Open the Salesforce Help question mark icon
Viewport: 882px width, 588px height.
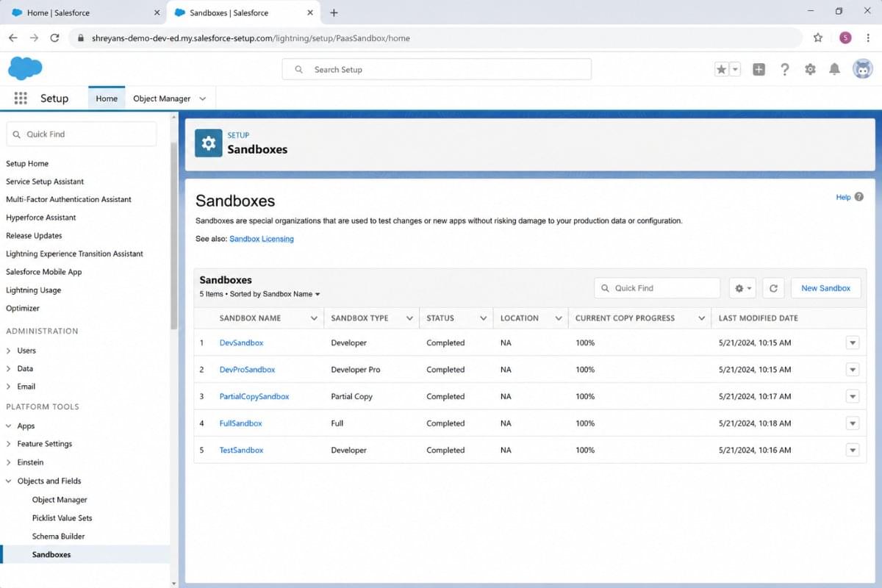click(785, 69)
